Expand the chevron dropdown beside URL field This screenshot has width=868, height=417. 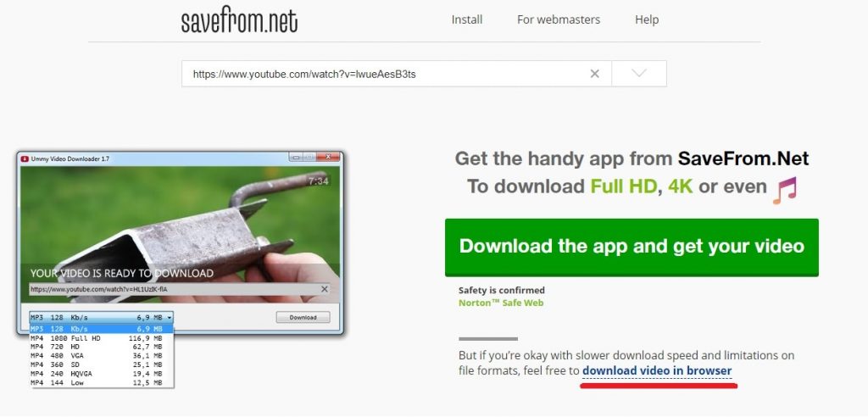click(639, 74)
